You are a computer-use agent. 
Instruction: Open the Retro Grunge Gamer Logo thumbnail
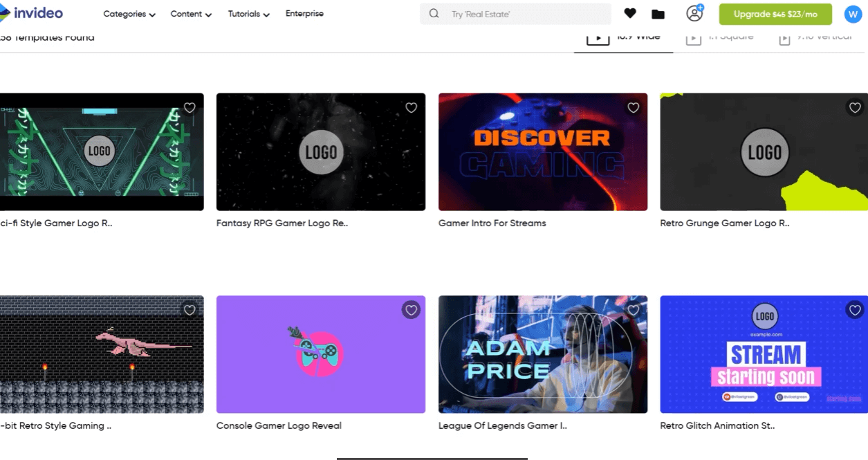pos(764,152)
